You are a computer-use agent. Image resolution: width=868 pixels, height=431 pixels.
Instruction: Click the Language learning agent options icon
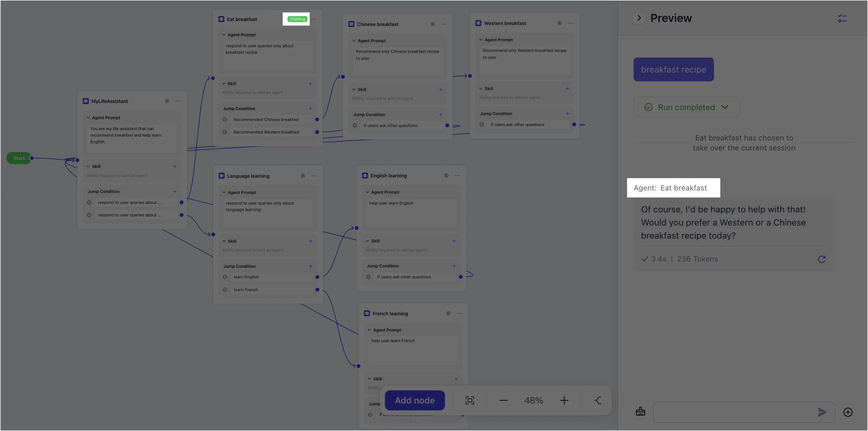(313, 176)
